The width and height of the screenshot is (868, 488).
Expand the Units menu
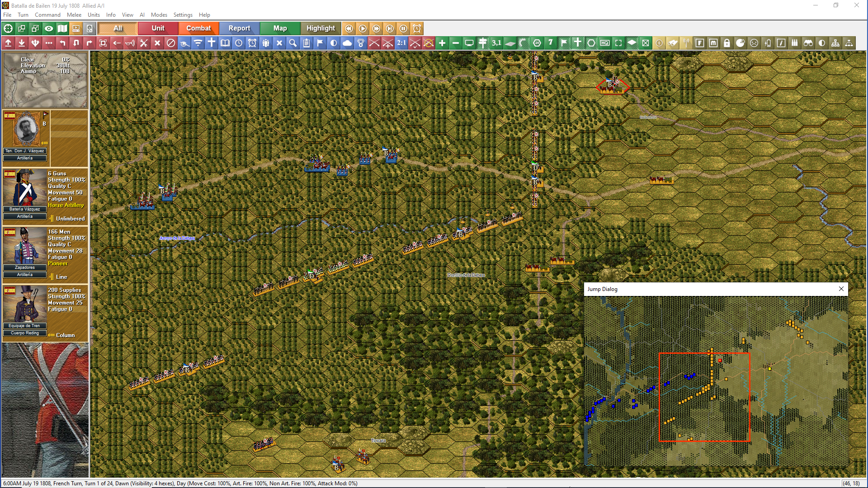(94, 15)
